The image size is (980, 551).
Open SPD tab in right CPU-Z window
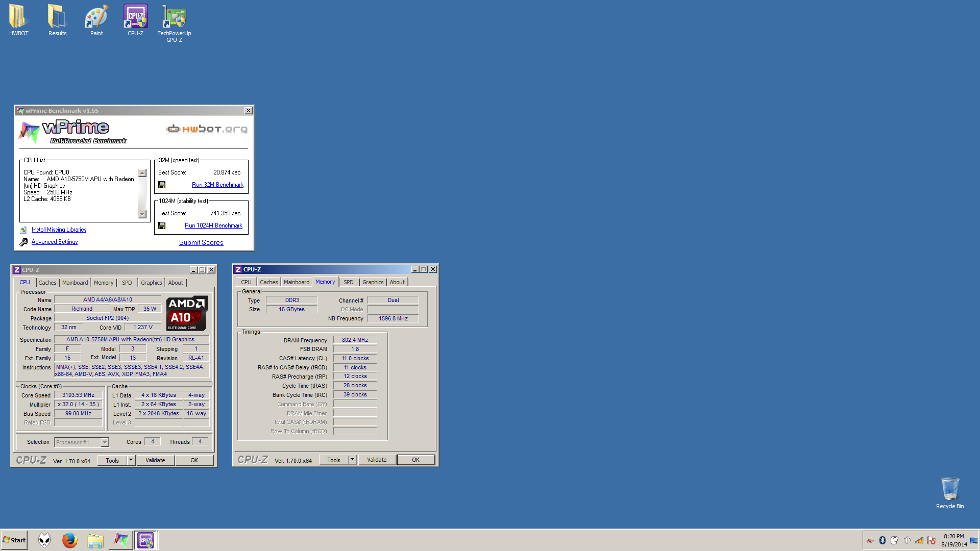(x=349, y=282)
